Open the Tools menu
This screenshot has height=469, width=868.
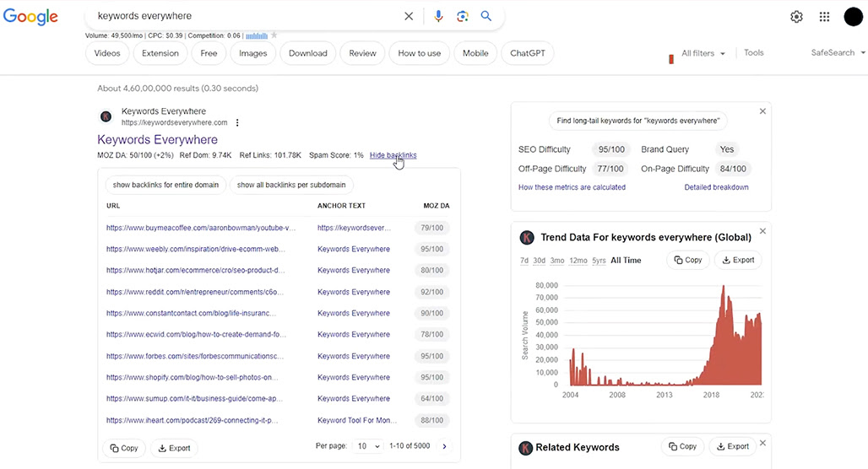(x=753, y=52)
